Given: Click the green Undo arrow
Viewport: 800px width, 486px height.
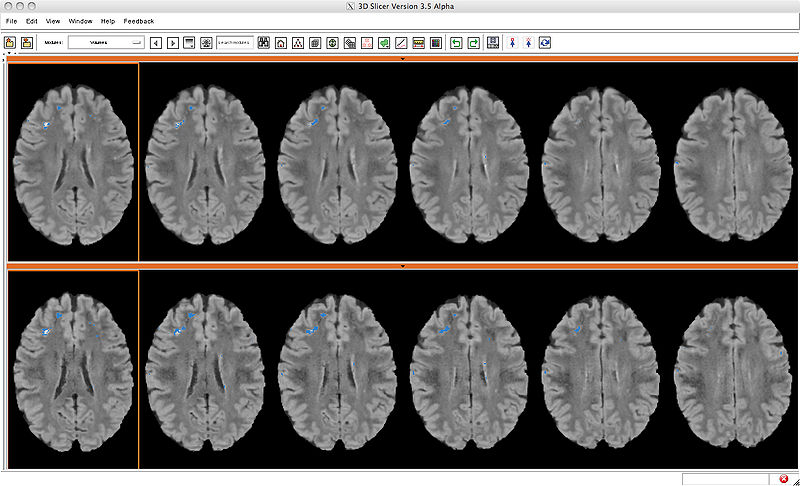Looking at the screenshot, I should 456,43.
